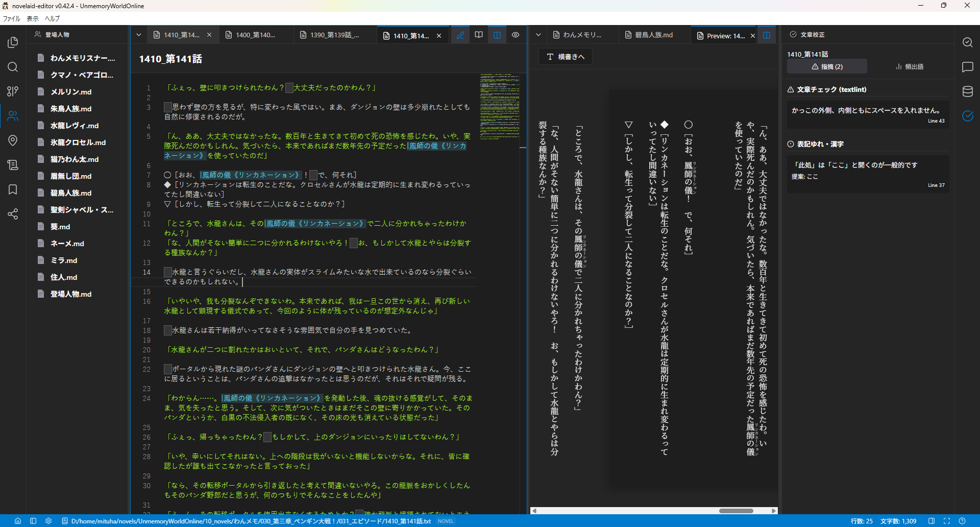Open the database icon in right sidebar
The width and height of the screenshot is (980, 527).
click(x=967, y=91)
